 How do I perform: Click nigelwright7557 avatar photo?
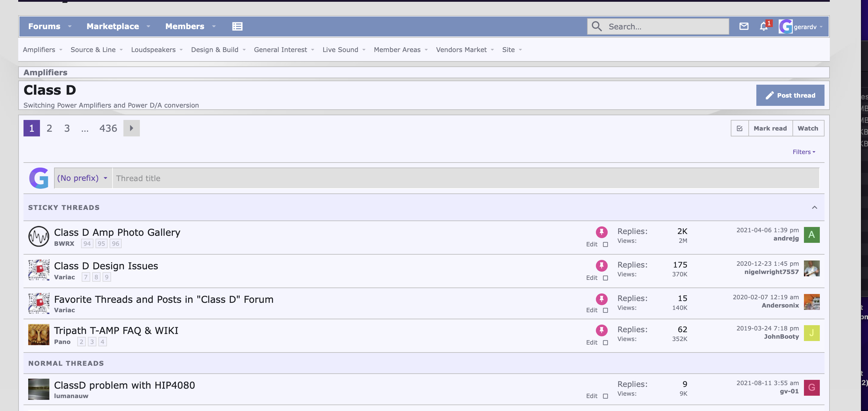pos(811,268)
